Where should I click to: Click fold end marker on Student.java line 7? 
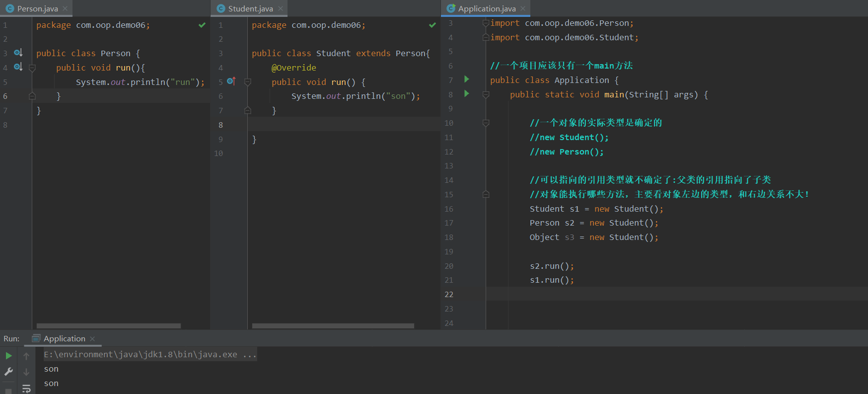coord(248,110)
